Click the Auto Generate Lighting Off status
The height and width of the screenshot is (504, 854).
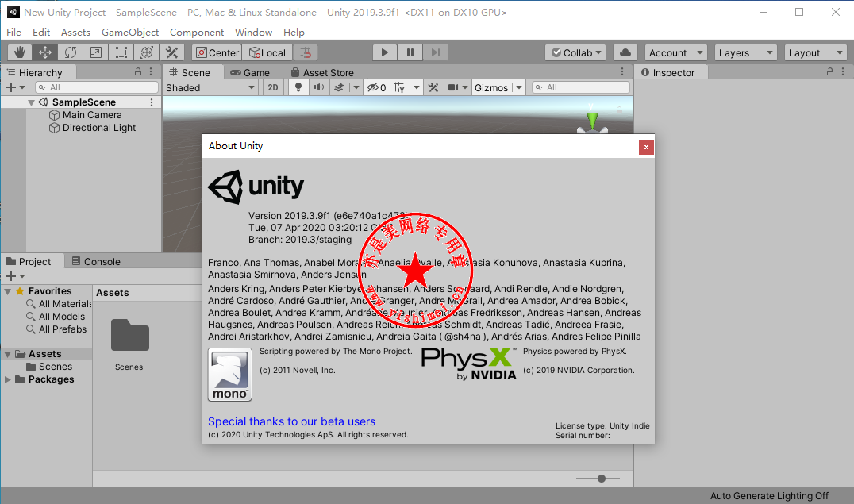click(x=769, y=496)
